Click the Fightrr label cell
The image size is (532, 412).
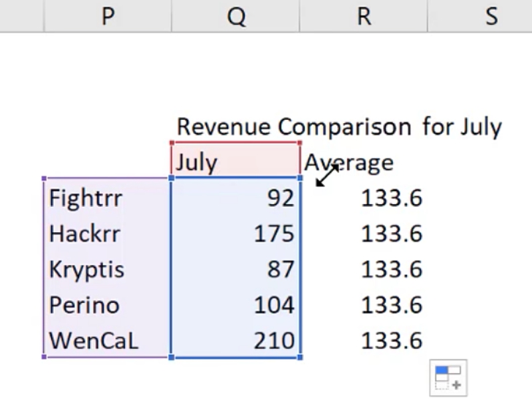[x=107, y=198]
